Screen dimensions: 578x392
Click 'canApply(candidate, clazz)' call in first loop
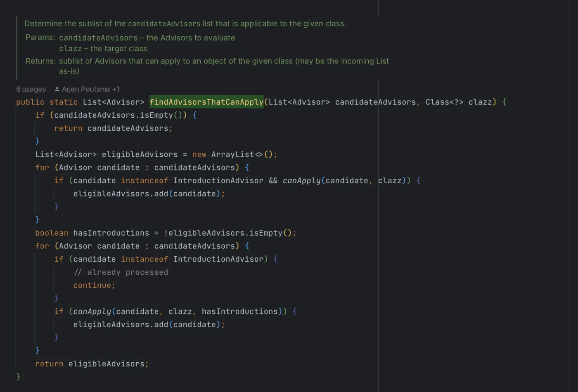pyautogui.click(x=344, y=181)
